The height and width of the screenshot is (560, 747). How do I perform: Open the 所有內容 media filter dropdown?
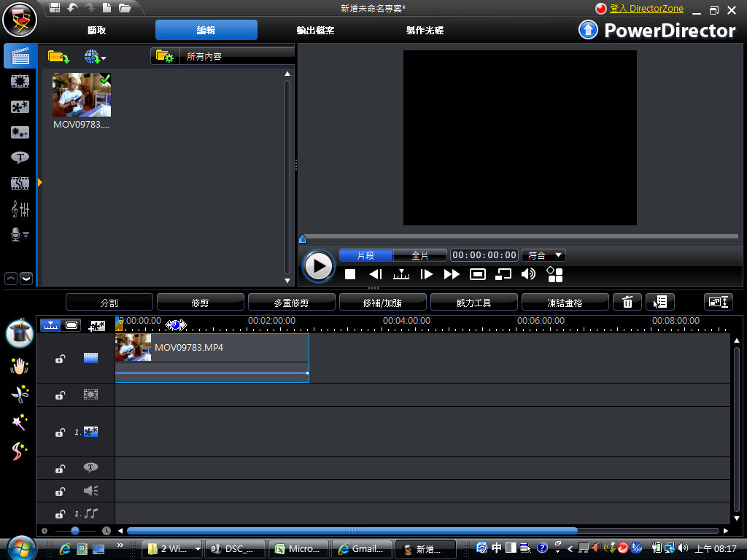[222, 56]
